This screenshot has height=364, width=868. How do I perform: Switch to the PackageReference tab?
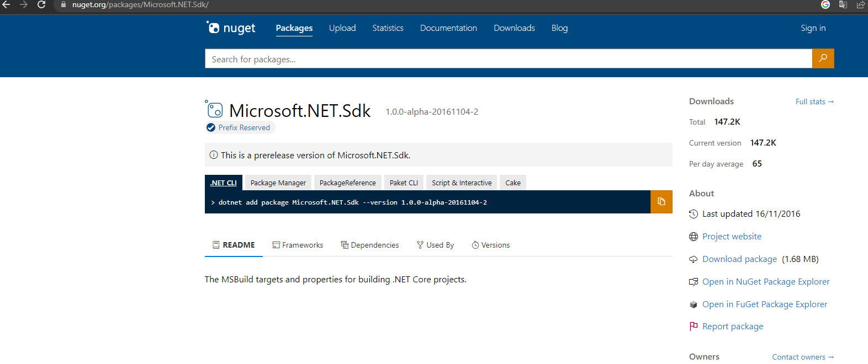[x=348, y=183]
